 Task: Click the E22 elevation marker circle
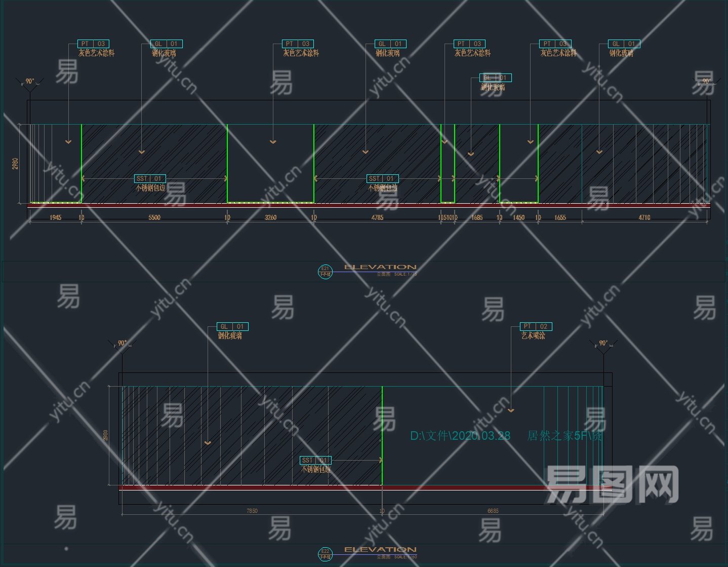coord(325,554)
